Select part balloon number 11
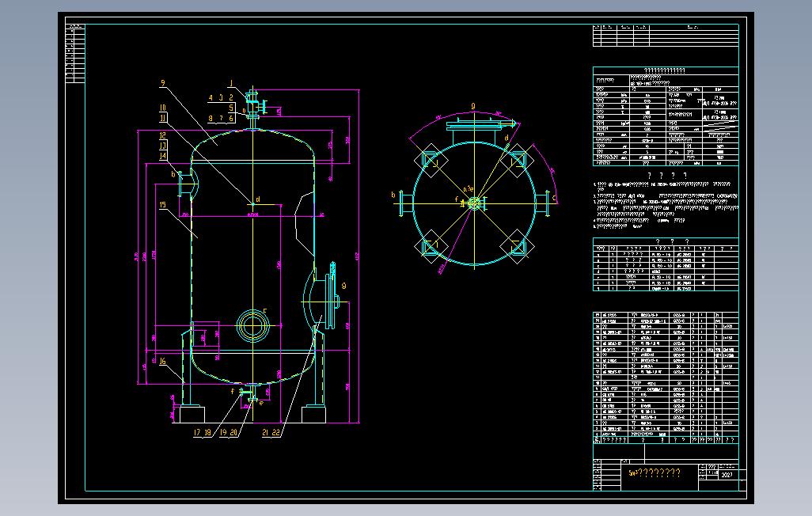The image size is (812, 516). coord(162,118)
